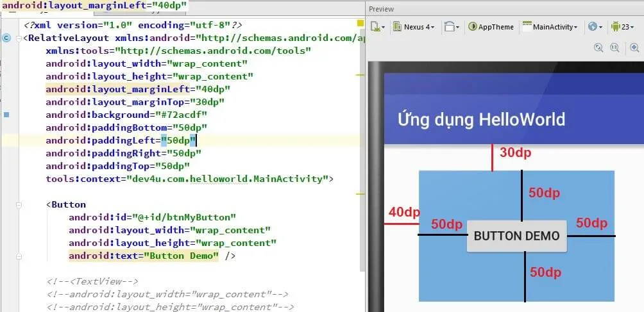Click the paddingBottom="50dp" line
The height and width of the screenshot is (312, 644).
tap(126, 128)
